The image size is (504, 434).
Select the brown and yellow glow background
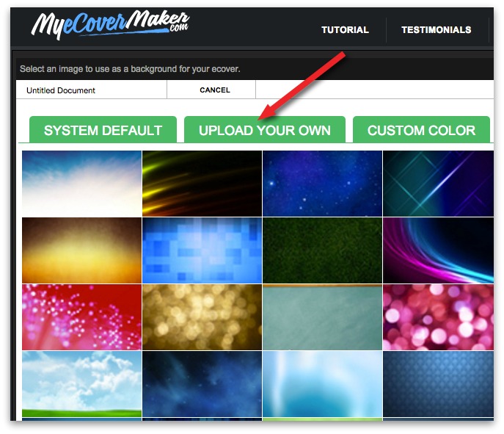(81, 250)
